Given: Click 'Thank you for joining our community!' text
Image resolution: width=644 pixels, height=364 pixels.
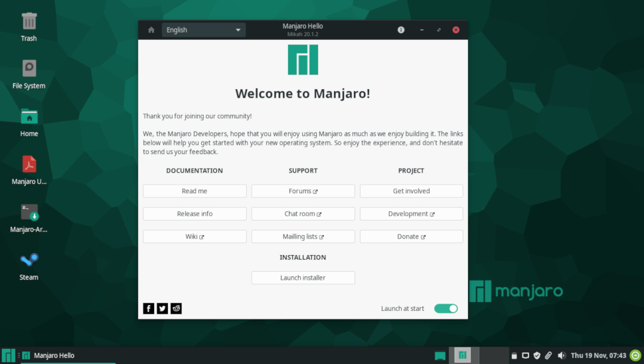Looking at the screenshot, I should (197, 116).
